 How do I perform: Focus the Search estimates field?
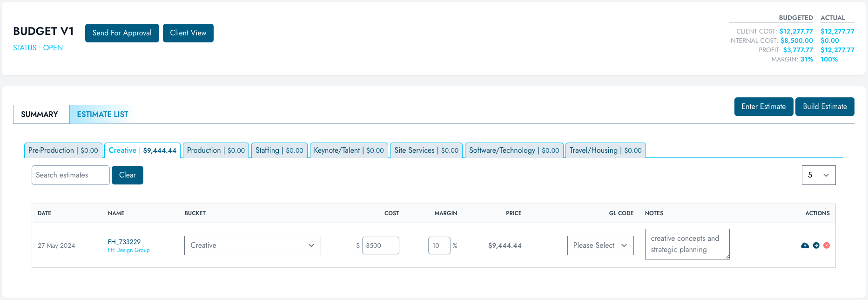tap(70, 175)
